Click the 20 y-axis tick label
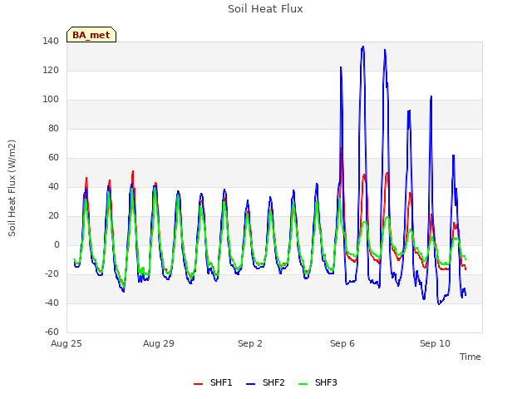This screenshot has width=532, height=399. tap(53, 216)
